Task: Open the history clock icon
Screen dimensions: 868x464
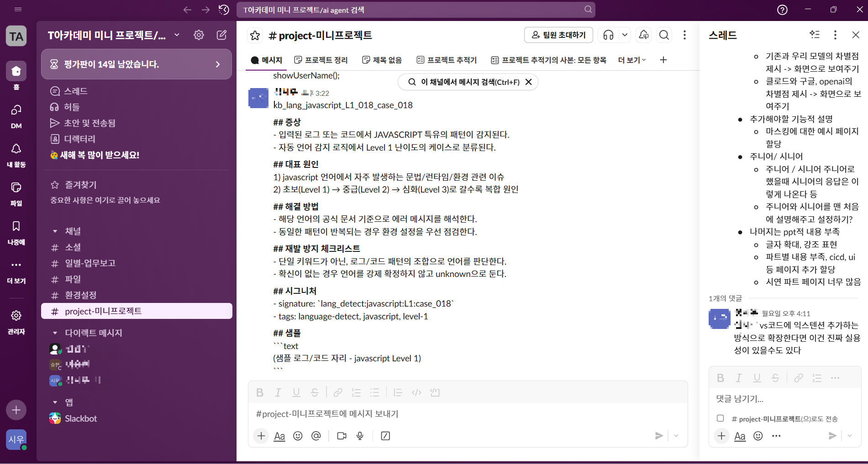Action: click(x=224, y=10)
